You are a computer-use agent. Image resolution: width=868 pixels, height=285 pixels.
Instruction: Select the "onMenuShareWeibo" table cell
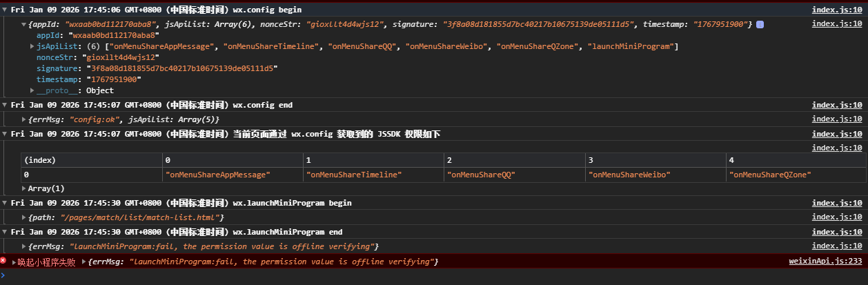655,175
